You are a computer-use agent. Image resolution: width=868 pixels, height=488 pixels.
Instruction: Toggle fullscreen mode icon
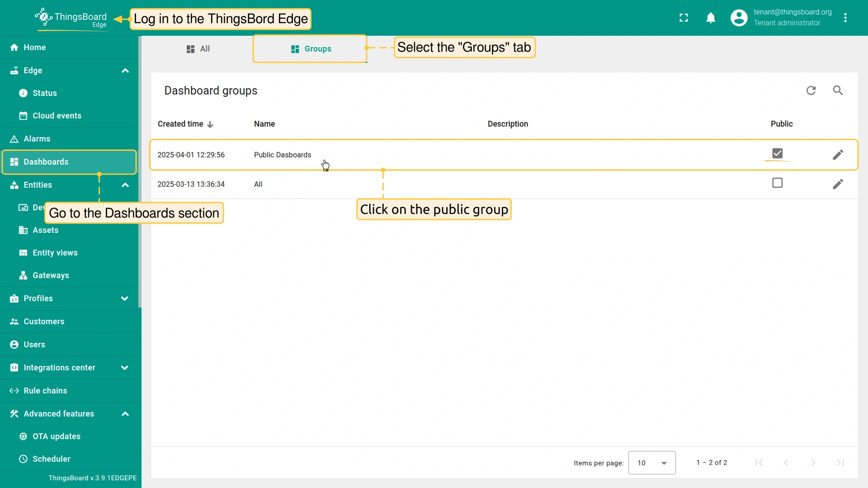click(x=684, y=18)
